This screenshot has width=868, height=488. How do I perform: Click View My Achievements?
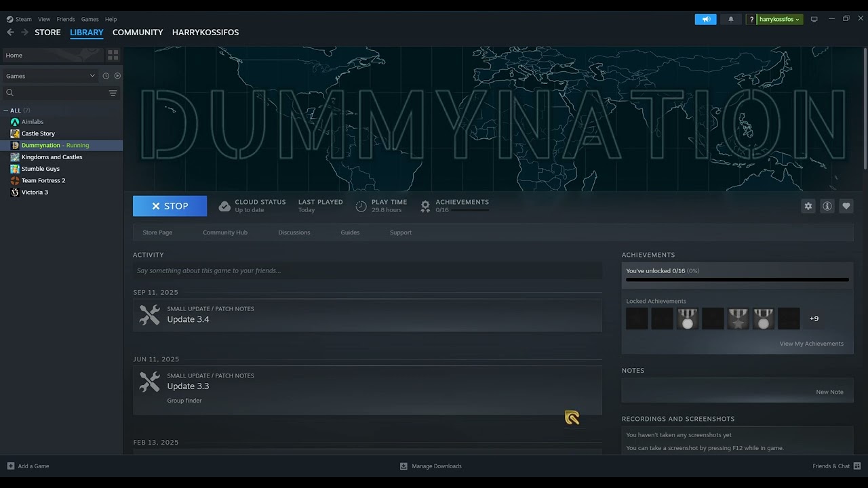tap(811, 344)
